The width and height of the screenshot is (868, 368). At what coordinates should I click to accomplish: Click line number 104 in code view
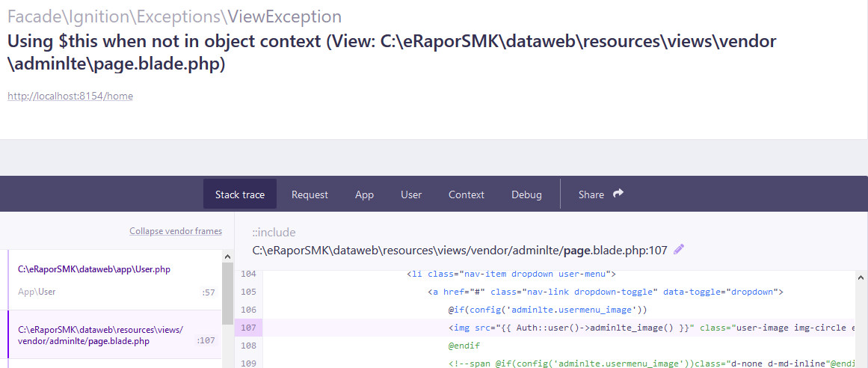point(248,274)
